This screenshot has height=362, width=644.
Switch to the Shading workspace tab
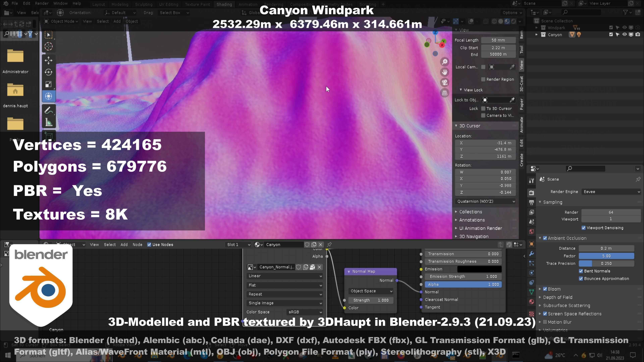point(224,4)
